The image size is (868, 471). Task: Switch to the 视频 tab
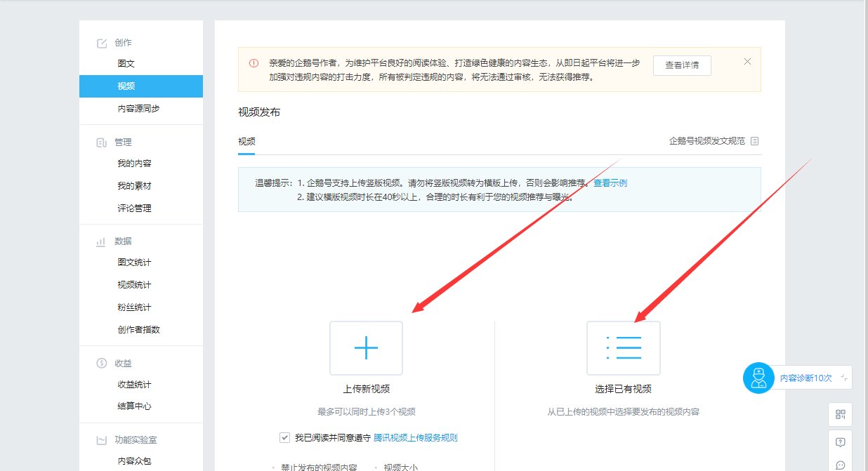point(246,141)
